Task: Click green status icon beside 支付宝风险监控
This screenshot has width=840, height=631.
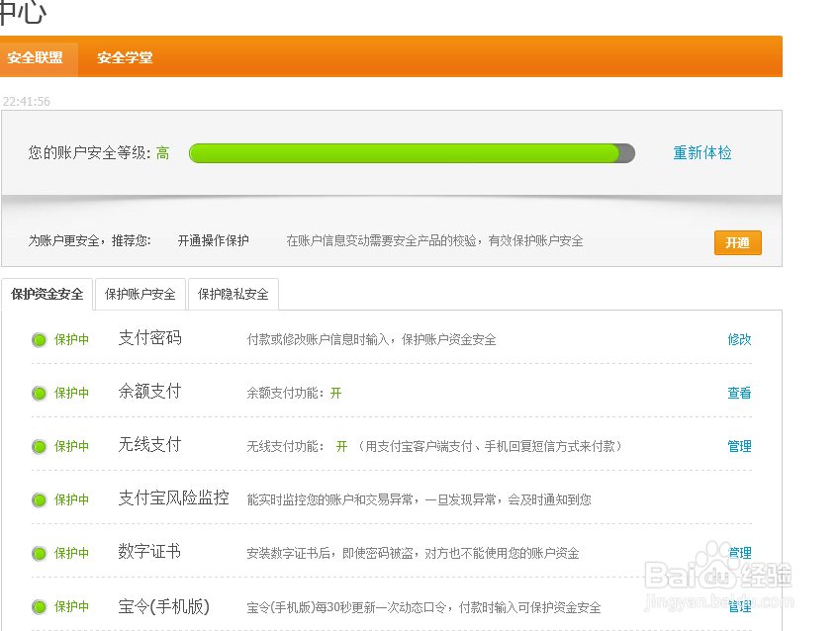Action: (x=40, y=499)
